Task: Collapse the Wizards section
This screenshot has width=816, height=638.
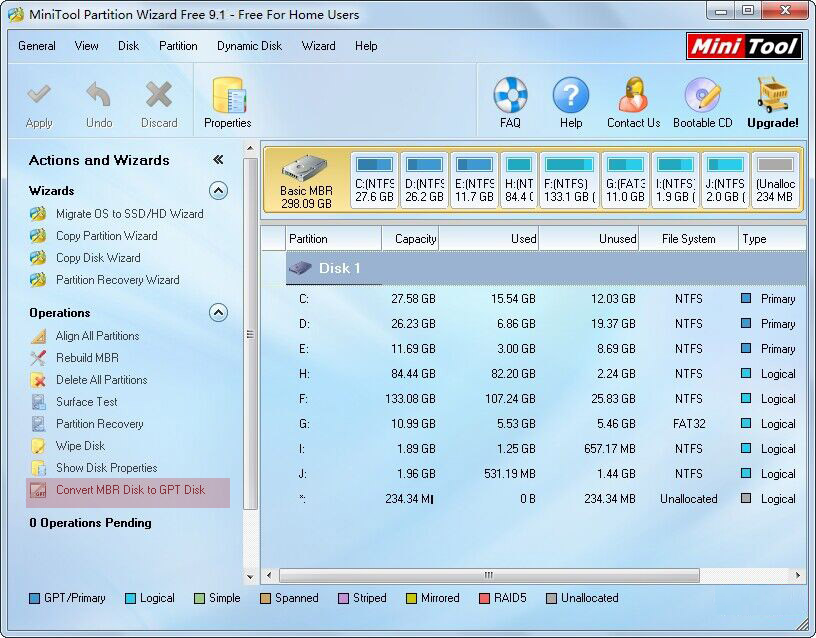Action: [218, 191]
